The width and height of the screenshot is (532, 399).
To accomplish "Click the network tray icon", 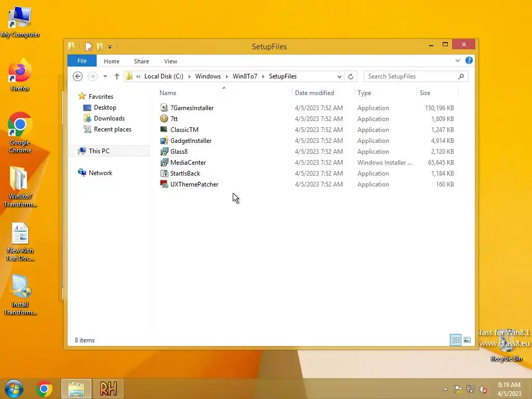I will tap(471, 389).
